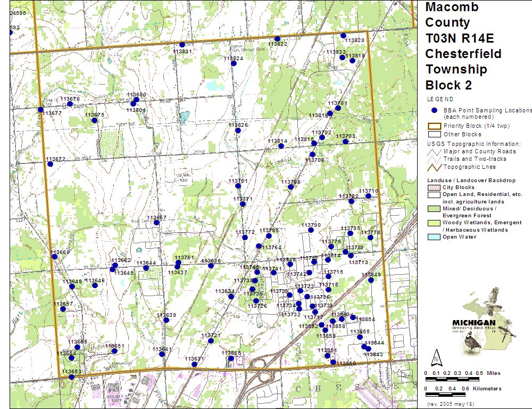Screen dimensions: 532x409
Task: Select sampling point 113672 on the map
Action: 50,164
